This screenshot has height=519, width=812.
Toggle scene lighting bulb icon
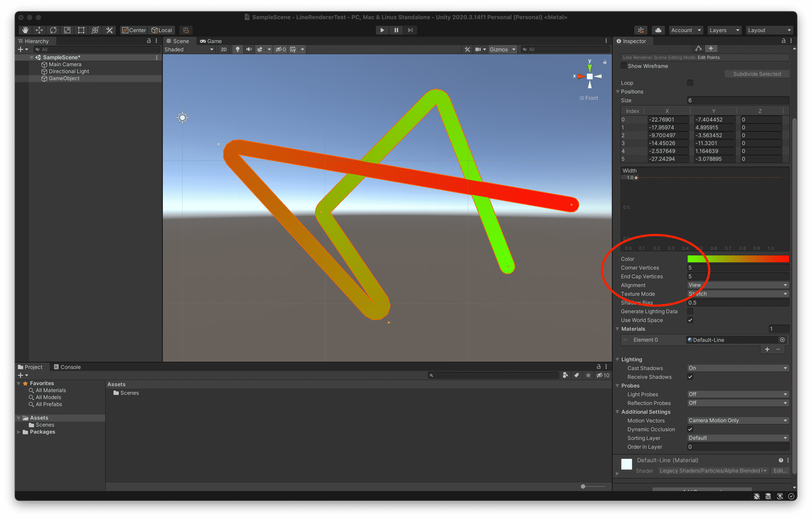pos(238,49)
